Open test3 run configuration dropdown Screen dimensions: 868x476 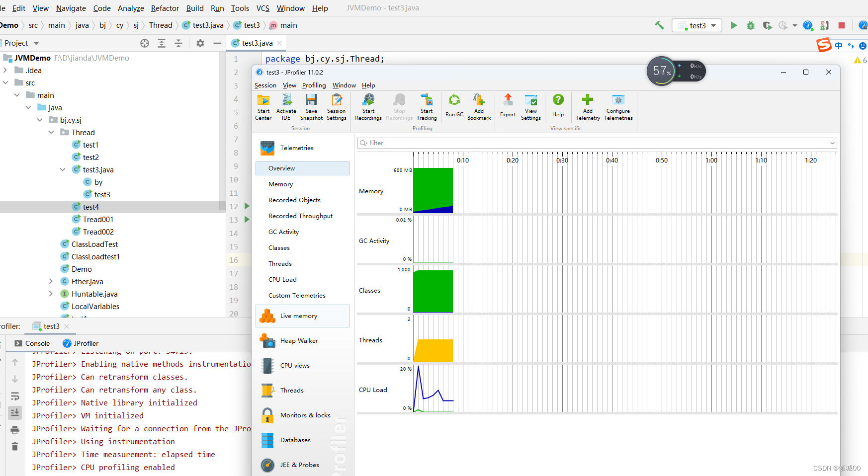pyautogui.click(x=697, y=25)
